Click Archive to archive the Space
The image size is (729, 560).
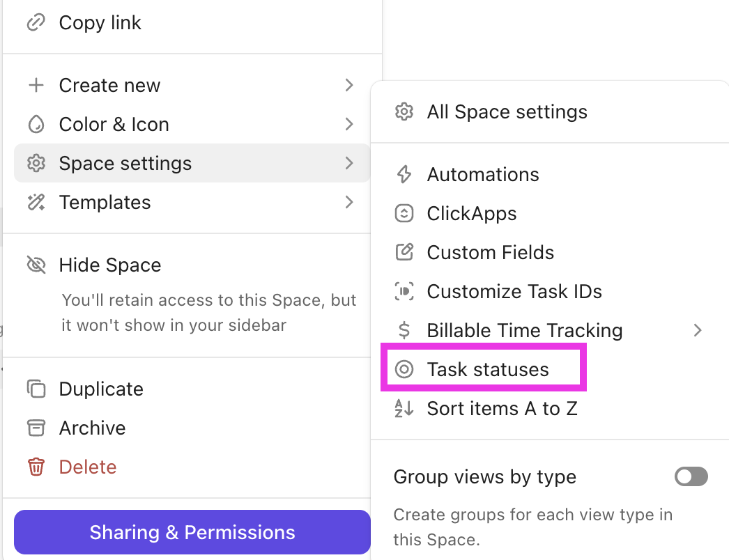(92, 428)
